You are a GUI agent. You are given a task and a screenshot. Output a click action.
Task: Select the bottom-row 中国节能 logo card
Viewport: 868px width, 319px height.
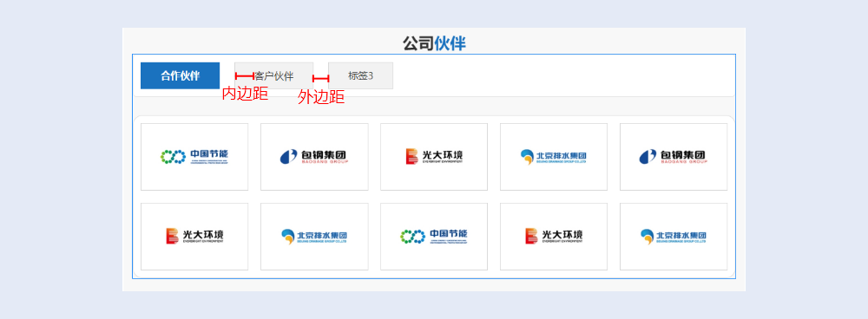coord(434,237)
